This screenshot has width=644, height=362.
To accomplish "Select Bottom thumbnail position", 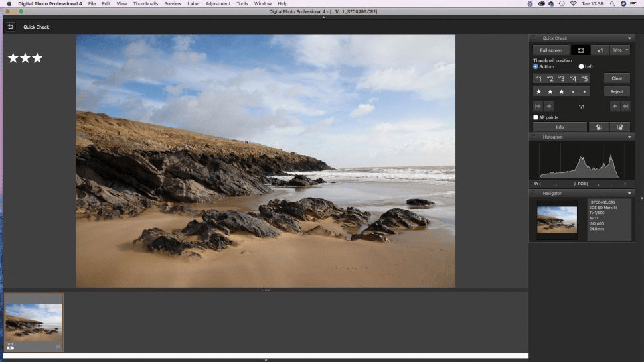I will point(536,66).
